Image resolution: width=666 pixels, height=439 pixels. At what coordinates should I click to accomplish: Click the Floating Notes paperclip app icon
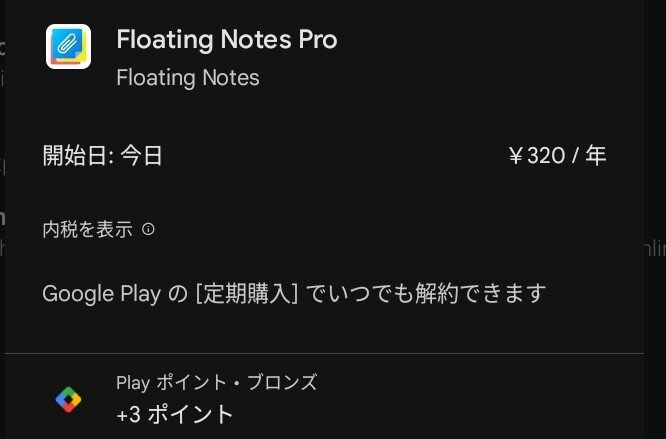coord(68,46)
